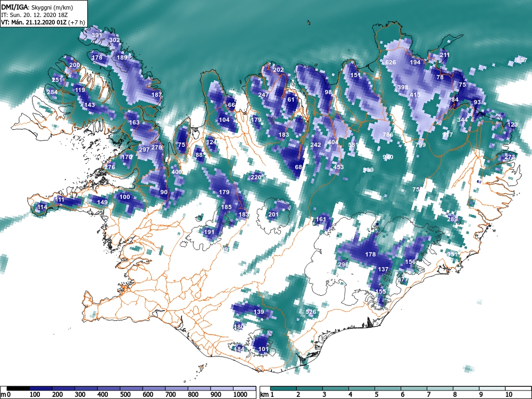532x399 pixels.
Task: Click the '139' map value
Action: pos(259,312)
